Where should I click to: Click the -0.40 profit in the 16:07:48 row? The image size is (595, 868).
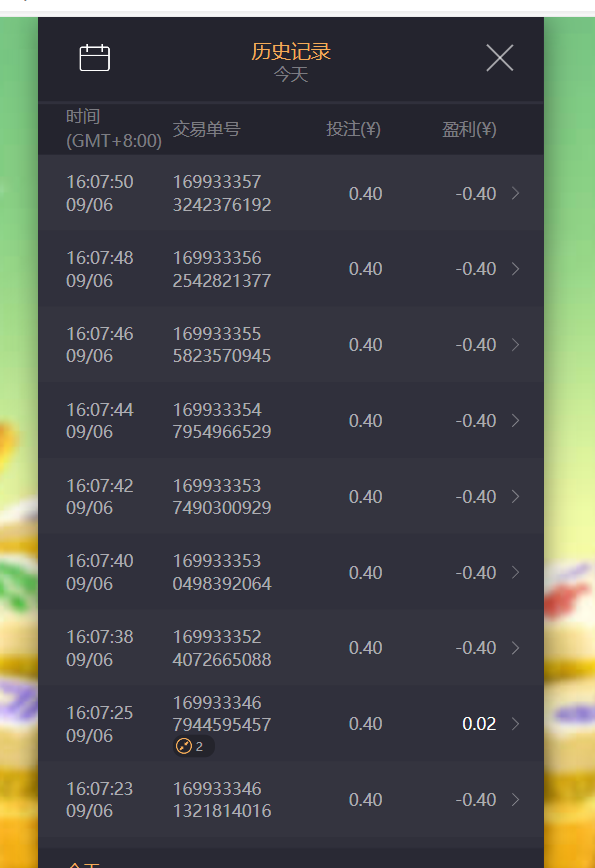pos(475,269)
